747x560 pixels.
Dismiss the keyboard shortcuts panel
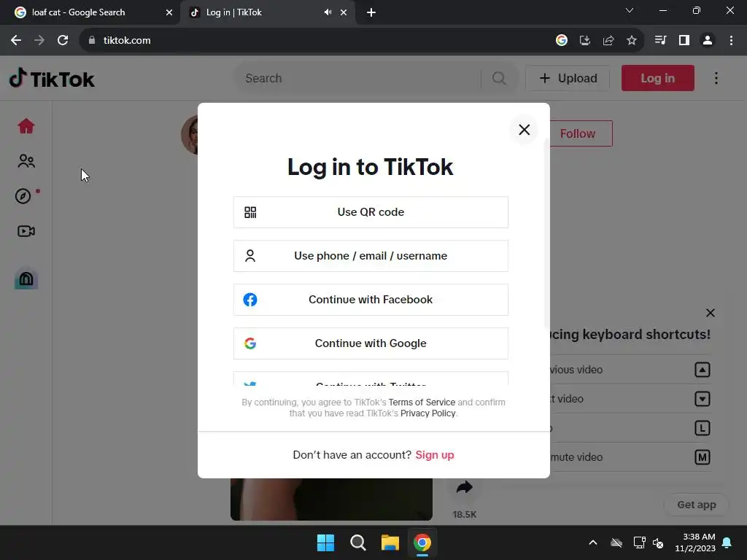click(x=711, y=313)
